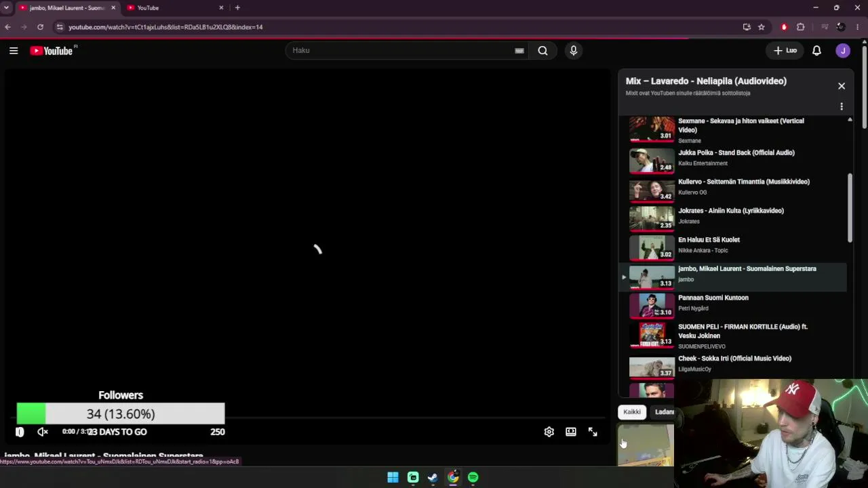Screen dimensions: 868x488
Task: Click the red extension icon in Chrome toolbar
Action: click(784, 27)
